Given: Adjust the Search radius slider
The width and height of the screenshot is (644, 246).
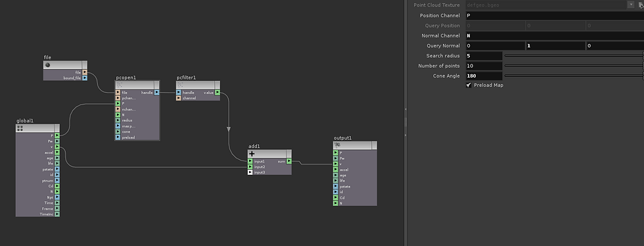Looking at the screenshot, I should (x=574, y=55).
